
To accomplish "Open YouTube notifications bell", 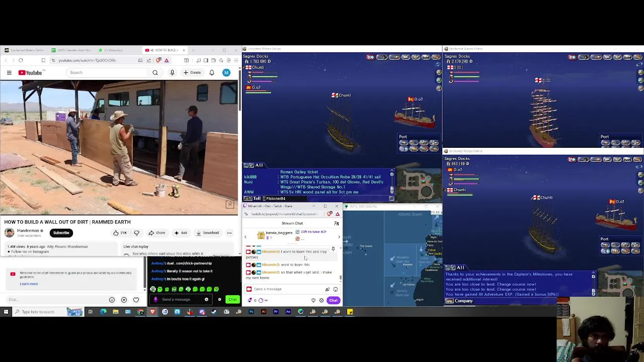I will 212,72.
